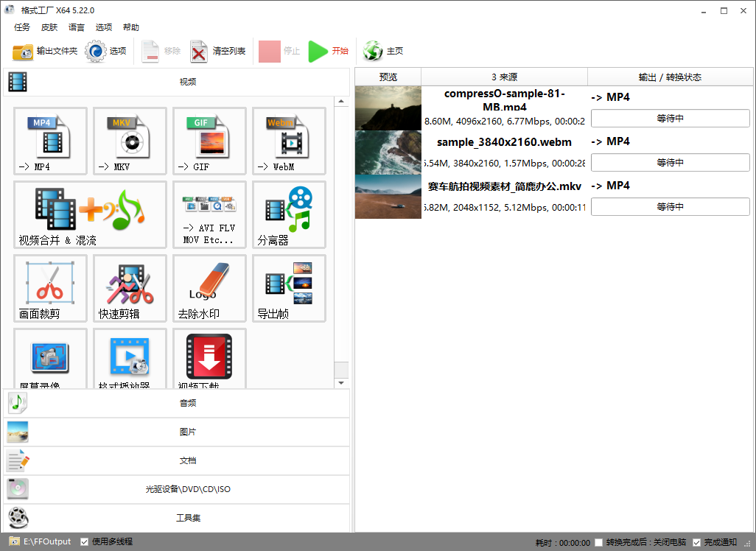Viewport: 756px width, 551px height.
Task: Toggle 使用多线程 checkbox
Action: click(85, 541)
